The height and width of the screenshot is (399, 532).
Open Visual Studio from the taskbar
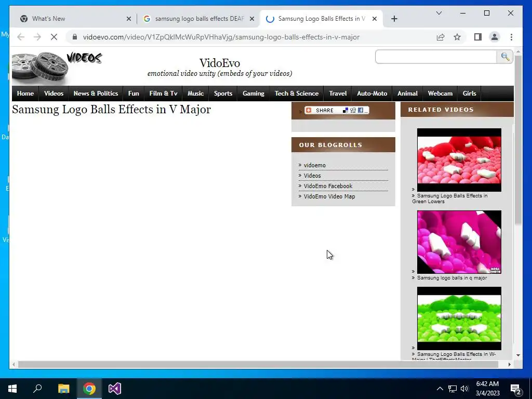tap(115, 389)
